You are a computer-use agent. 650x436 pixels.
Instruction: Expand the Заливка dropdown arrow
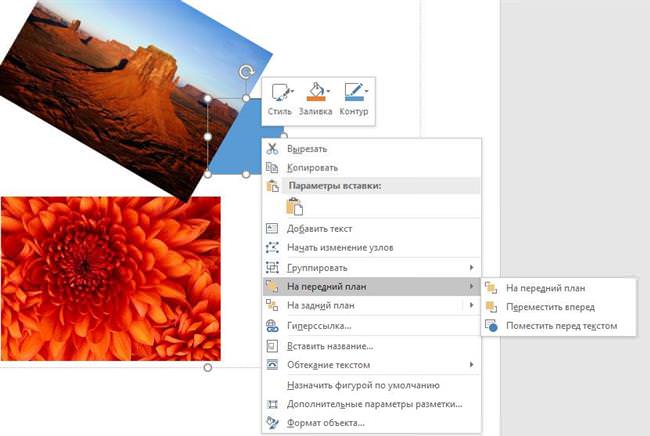pos(328,91)
